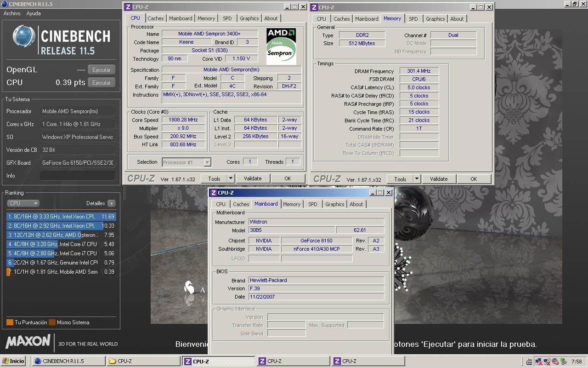The width and height of the screenshot is (588, 368).
Task: Click the Safely Remove Hardware tray icon
Action: pos(563,362)
